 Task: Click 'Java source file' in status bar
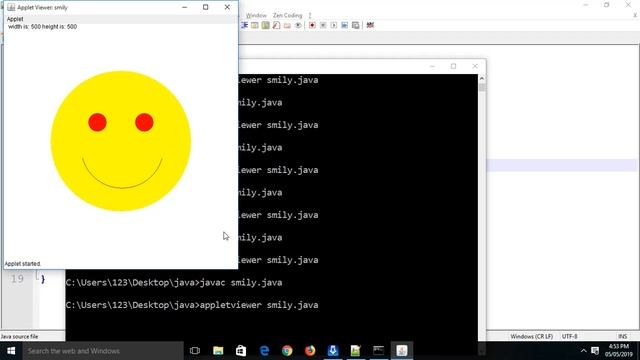(x=19, y=337)
